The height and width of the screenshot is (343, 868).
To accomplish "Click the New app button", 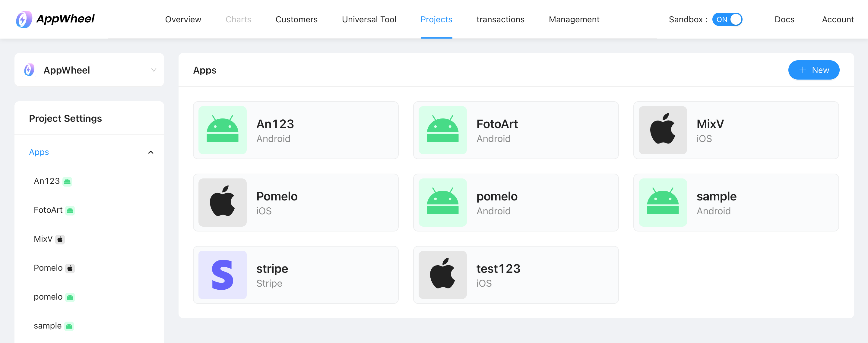I will click(813, 70).
